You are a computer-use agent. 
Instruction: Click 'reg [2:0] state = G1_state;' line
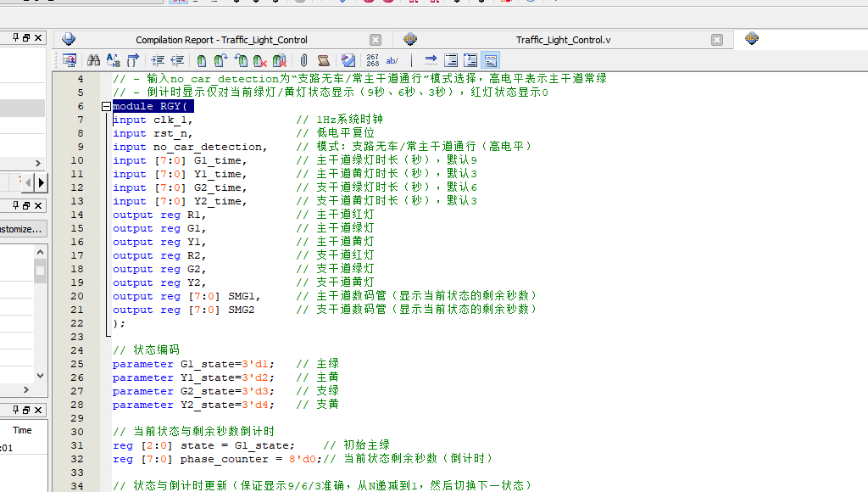pyautogui.click(x=203, y=445)
